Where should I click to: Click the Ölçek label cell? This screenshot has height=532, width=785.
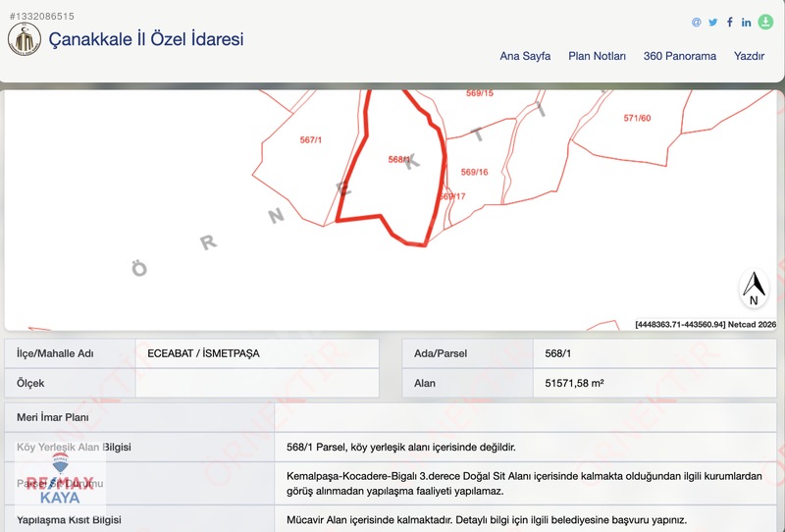pyautogui.click(x=70, y=383)
